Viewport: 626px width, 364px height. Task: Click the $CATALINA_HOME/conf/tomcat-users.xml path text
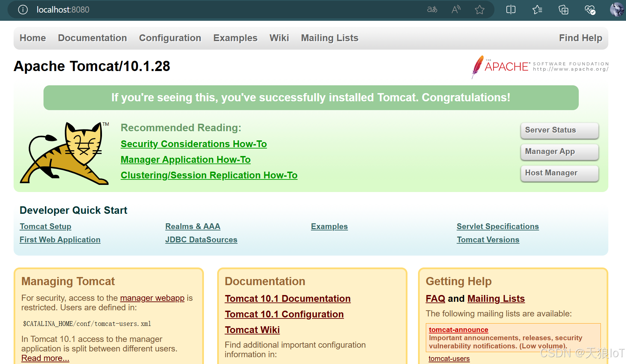click(x=87, y=324)
